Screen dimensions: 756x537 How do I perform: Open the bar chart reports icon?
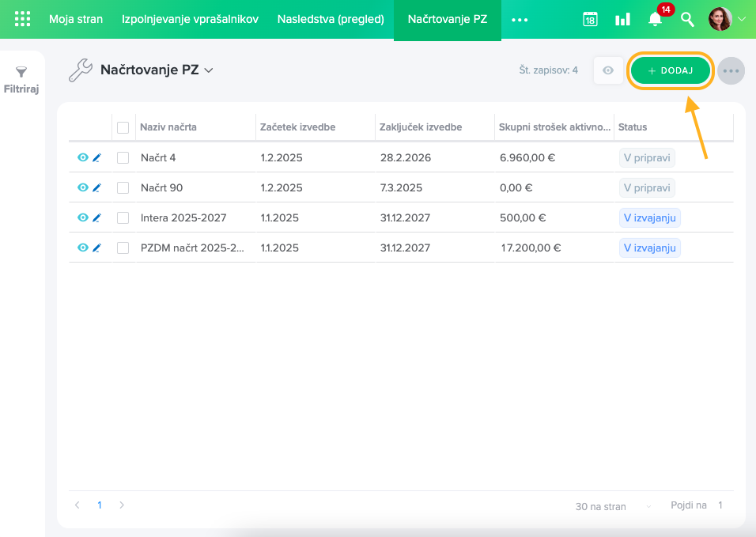click(x=623, y=20)
